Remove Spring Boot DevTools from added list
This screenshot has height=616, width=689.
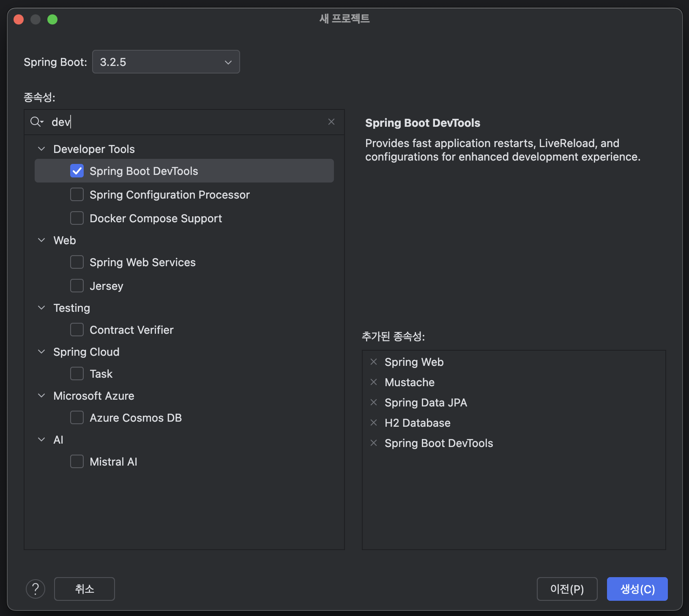click(x=374, y=443)
